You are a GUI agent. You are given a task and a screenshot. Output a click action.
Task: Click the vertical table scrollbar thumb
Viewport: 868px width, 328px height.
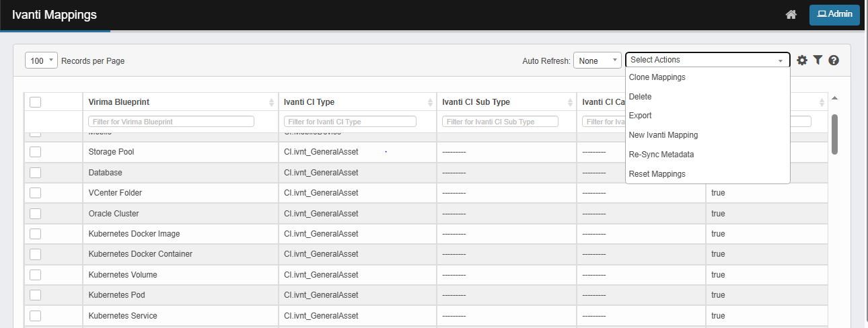(x=835, y=134)
